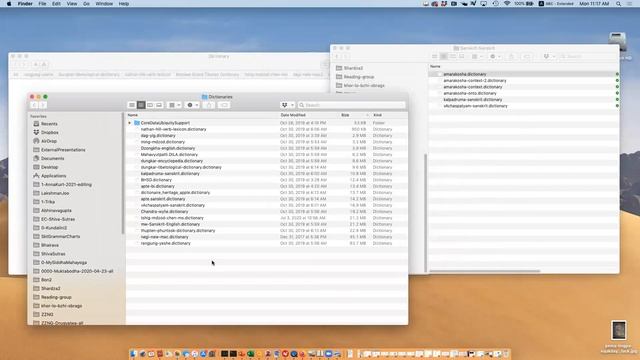Image resolution: width=640 pixels, height=360 pixels.
Task: Switch Dictionaries window to list view
Action: [x=141, y=105]
